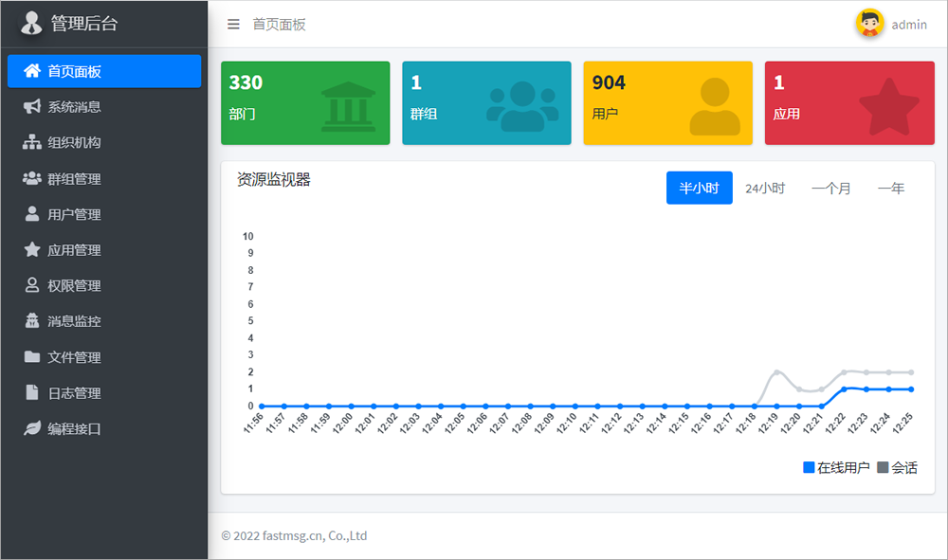The width and height of the screenshot is (948, 560).
Task: Click the red 1 应用 card
Action: (849, 102)
